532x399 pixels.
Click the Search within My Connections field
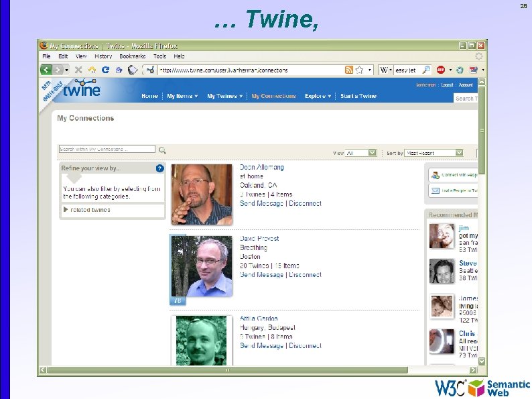pyautogui.click(x=107, y=149)
